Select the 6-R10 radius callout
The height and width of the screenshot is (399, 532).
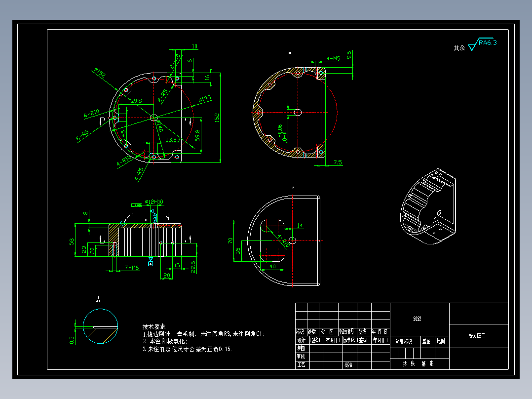92,113
